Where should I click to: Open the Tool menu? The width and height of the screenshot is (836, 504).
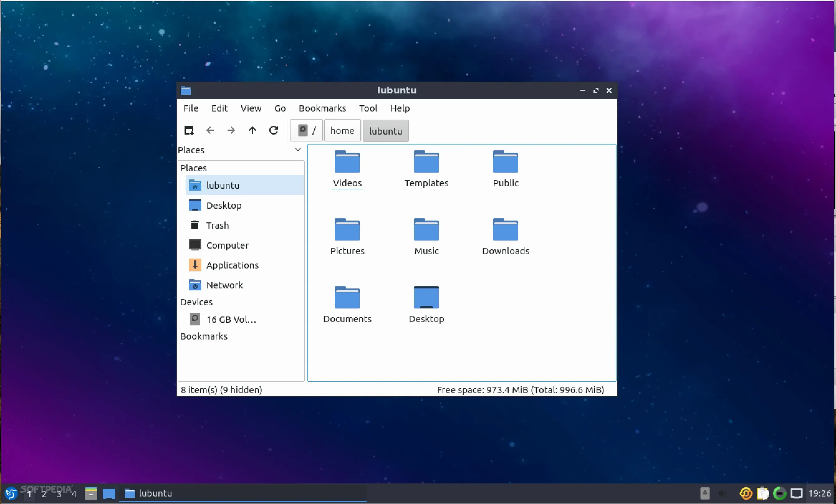[368, 108]
